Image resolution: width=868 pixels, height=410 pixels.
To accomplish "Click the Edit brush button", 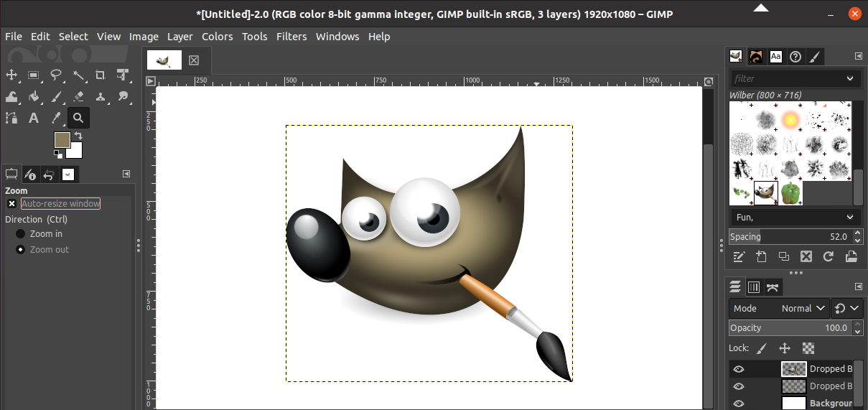I will click(738, 256).
